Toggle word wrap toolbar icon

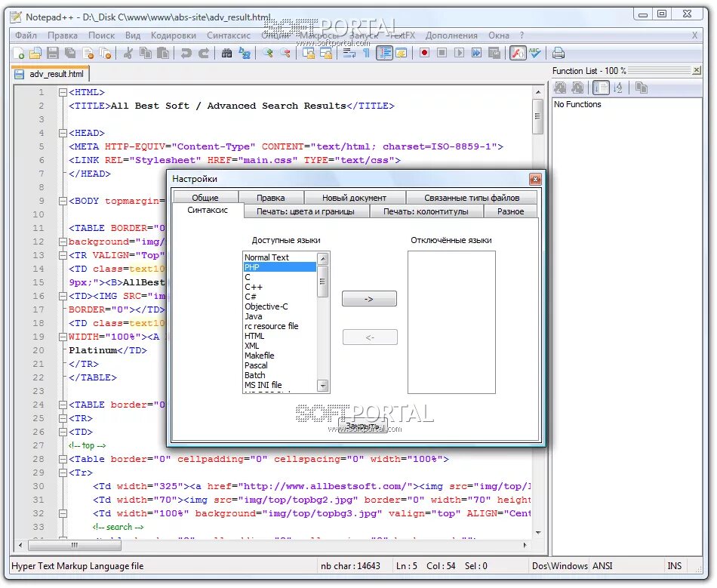point(349,53)
